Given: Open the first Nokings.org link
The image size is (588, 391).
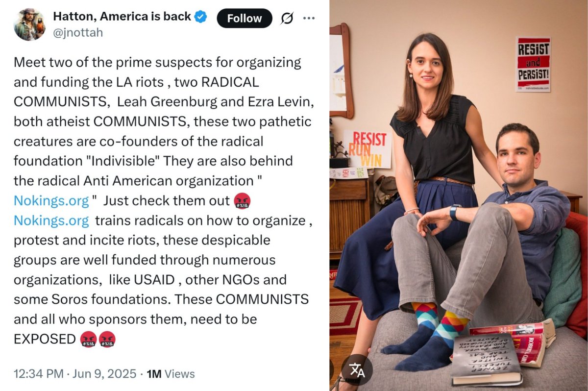Looking at the screenshot, I should 51,201.
